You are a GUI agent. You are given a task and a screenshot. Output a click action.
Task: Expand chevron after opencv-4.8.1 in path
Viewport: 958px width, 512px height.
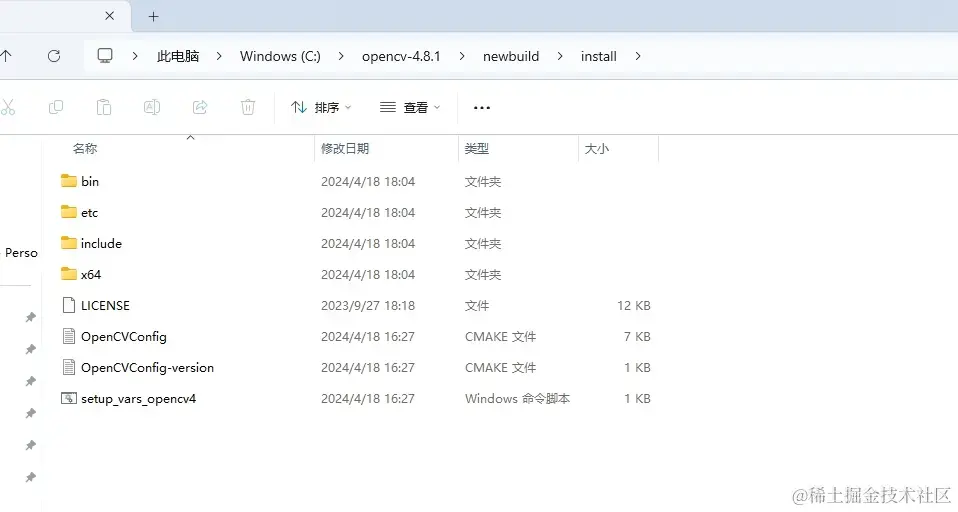pos(462,56)
